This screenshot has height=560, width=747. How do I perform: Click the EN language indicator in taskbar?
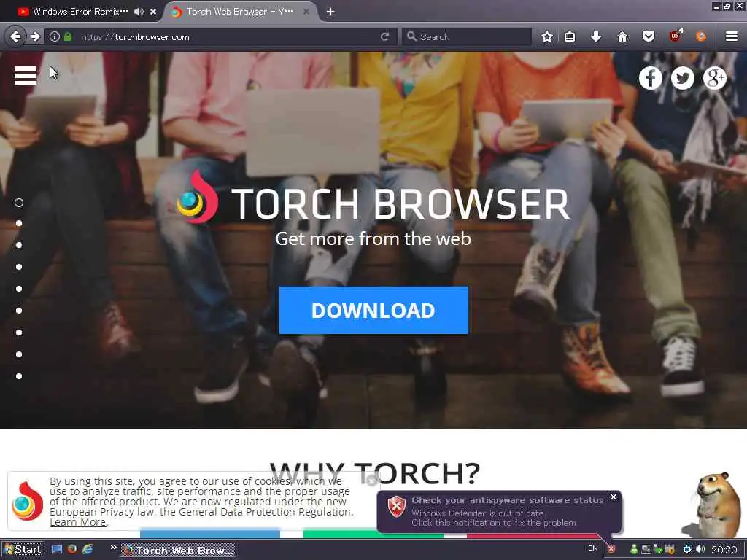(593, 548)
